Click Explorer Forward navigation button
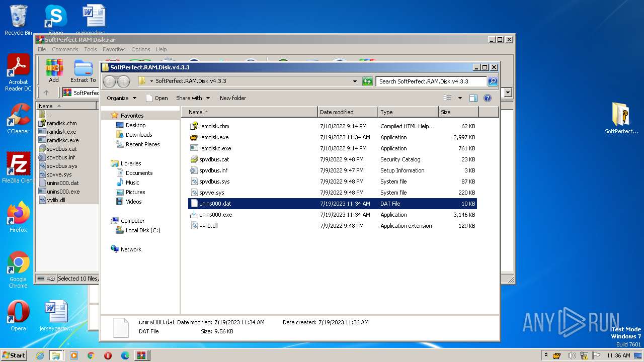Screen dimensions: 644x362 pos(123,81)
